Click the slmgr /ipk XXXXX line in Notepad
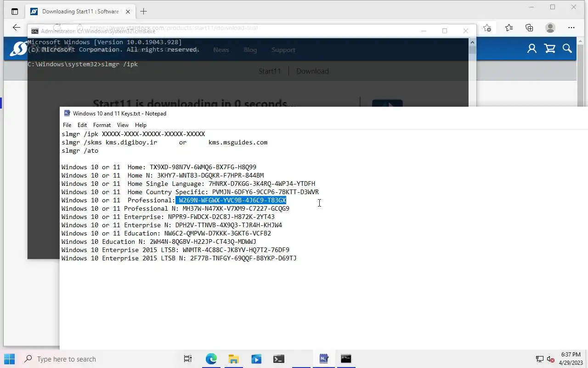 133,134
